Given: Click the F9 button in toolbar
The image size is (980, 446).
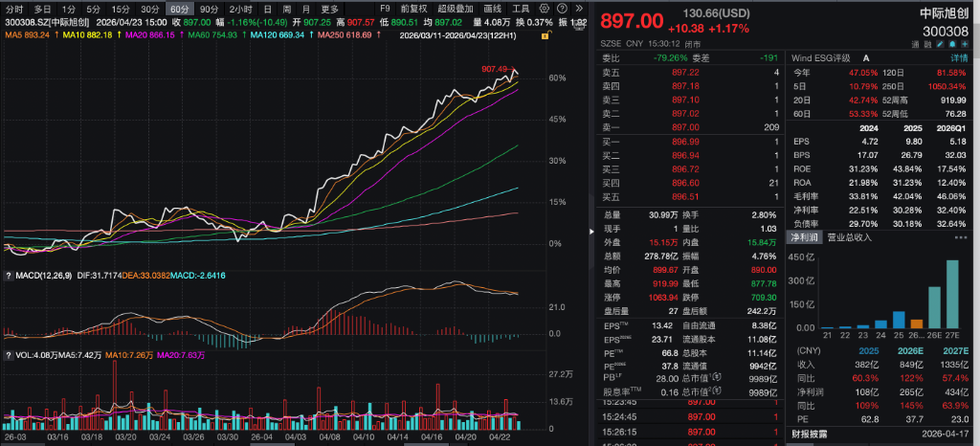Looking at the screenshot, I should [x=385, y=9].
